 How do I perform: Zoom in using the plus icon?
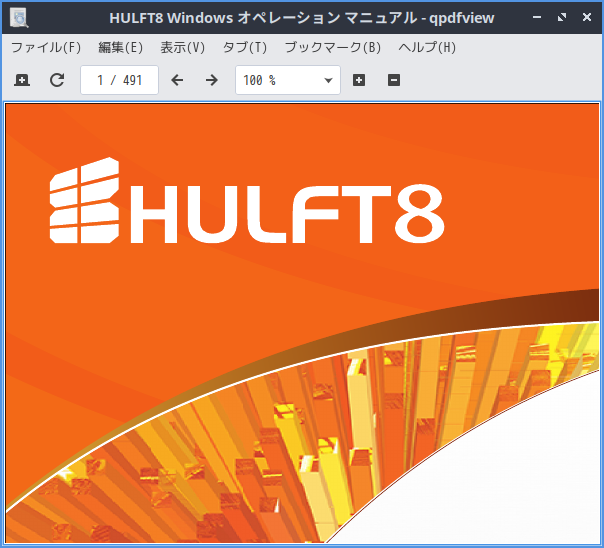tap(359, 80)
